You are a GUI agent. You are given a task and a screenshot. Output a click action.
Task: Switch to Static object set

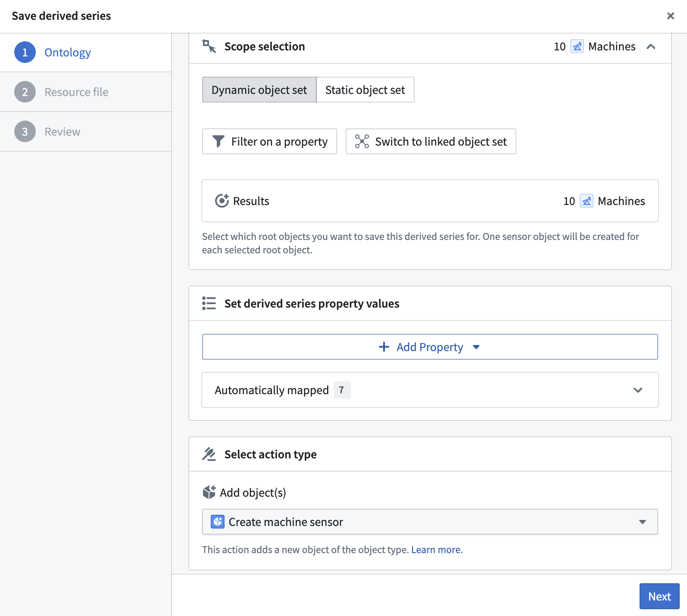pos(365,90)
